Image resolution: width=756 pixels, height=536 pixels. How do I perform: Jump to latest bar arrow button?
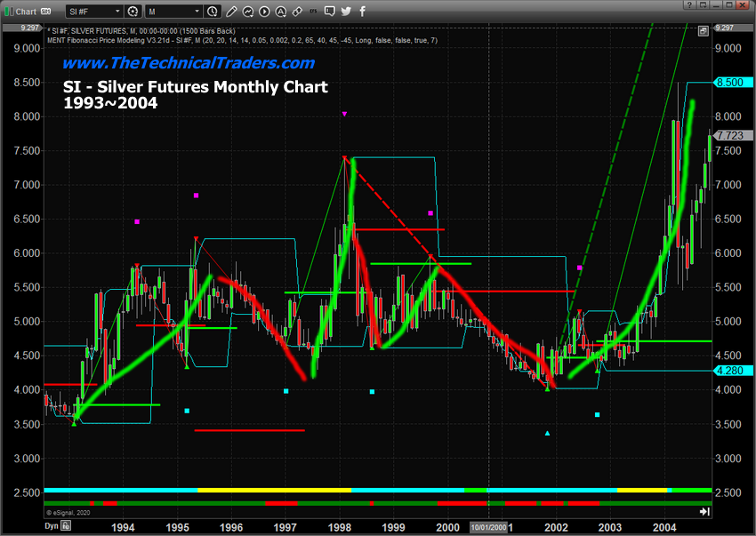coord(705,513)
